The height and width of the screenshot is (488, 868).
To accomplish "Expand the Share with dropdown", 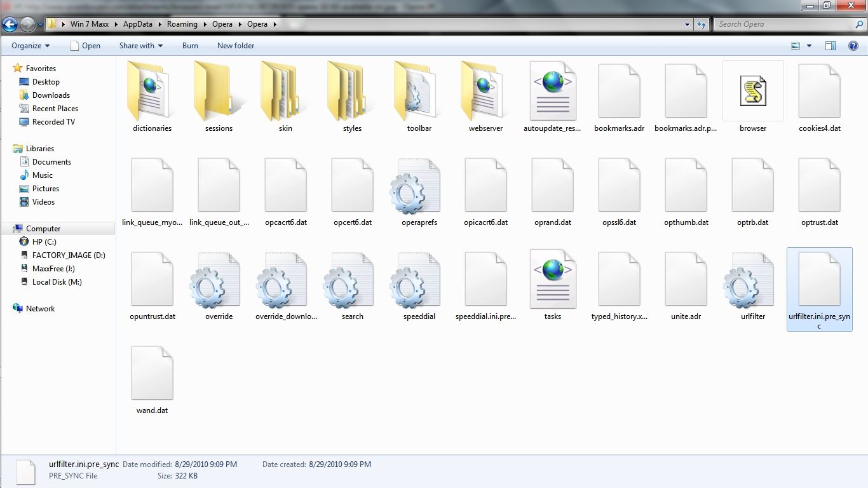I will tap(141, 46).
